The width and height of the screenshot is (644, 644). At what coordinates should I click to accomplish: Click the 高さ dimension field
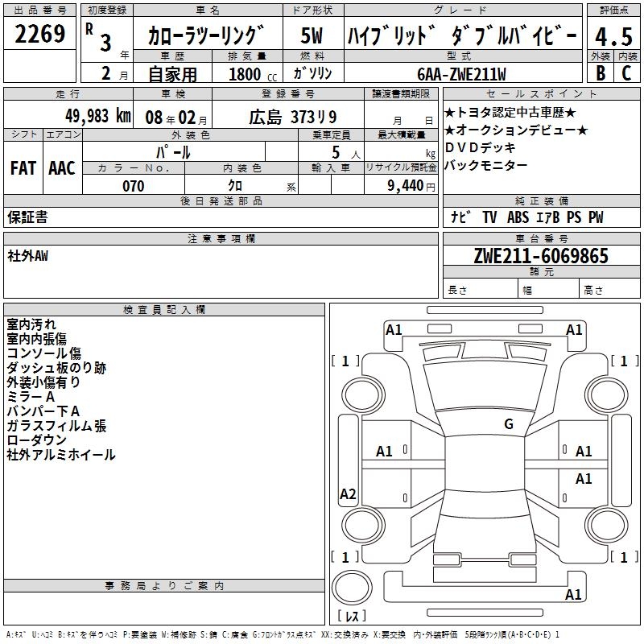click(x=610, y=289)
